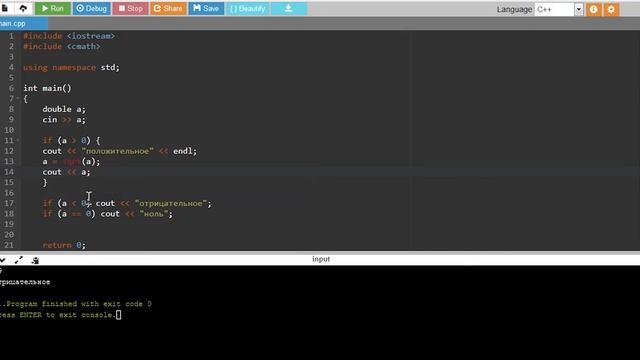This screenshot has height=360, width=640.
Task: Click 'cout << a;' on line 14
Action: (x=67, y=172)
